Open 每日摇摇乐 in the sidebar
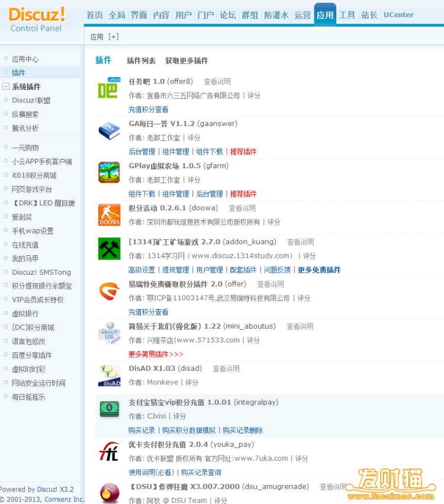The image size is (444, 504). pos(28,397)
